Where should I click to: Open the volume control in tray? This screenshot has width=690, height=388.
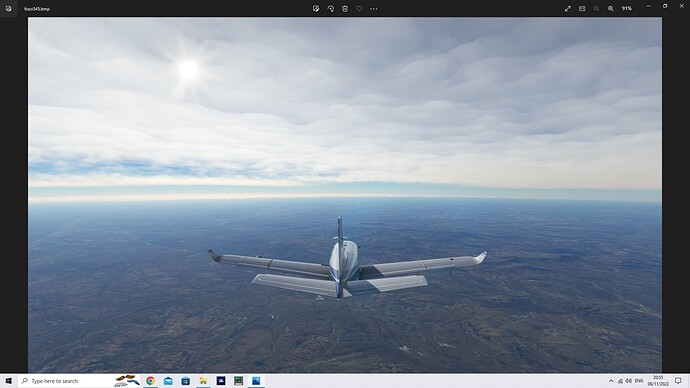click(628, 381)
